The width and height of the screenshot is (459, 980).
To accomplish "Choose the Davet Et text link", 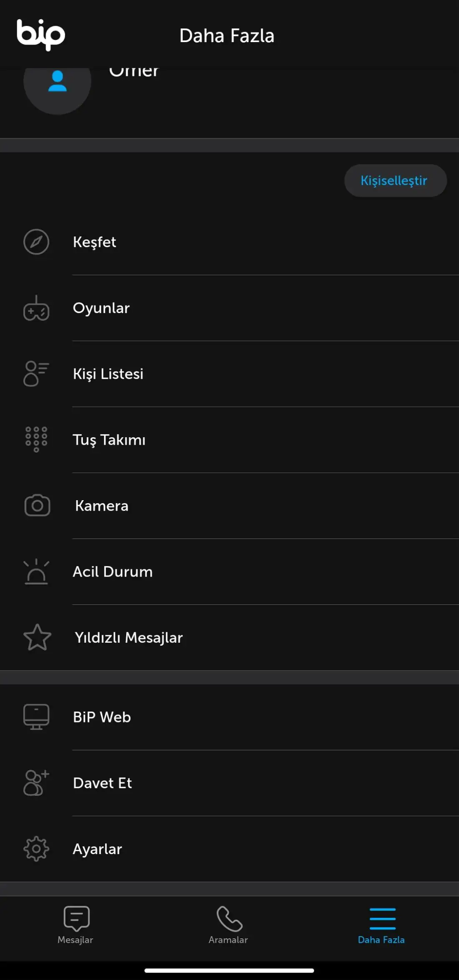I will click(x=102, y=783).
